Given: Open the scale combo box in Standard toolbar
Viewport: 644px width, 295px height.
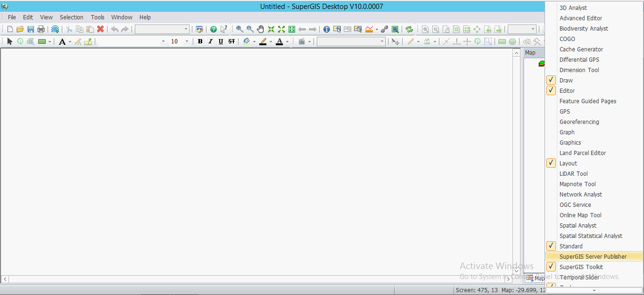Looking at the screenshot, I should pos(162,29).
